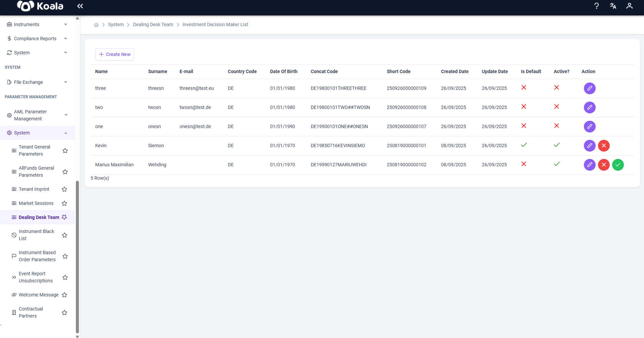The width and height of the screenshot is (644, 338).
Task: Favorite Tenant Imprint with star
Action: (64, 189)
